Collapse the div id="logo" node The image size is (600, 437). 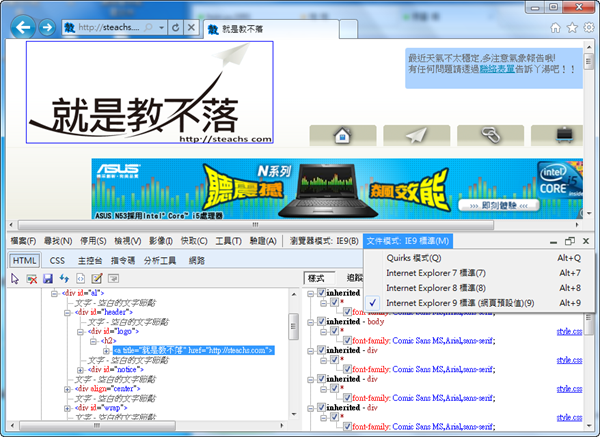(x=80, y=332)
